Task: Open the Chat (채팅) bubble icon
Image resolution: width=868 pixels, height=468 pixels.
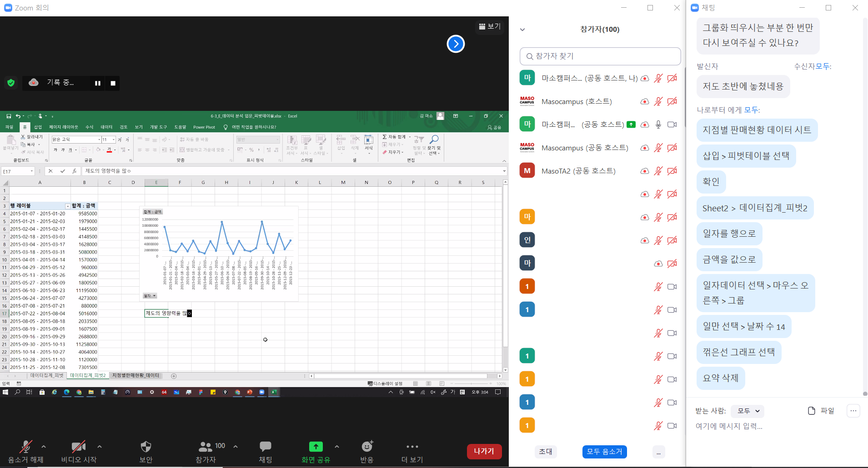Action: coord(266,447)
